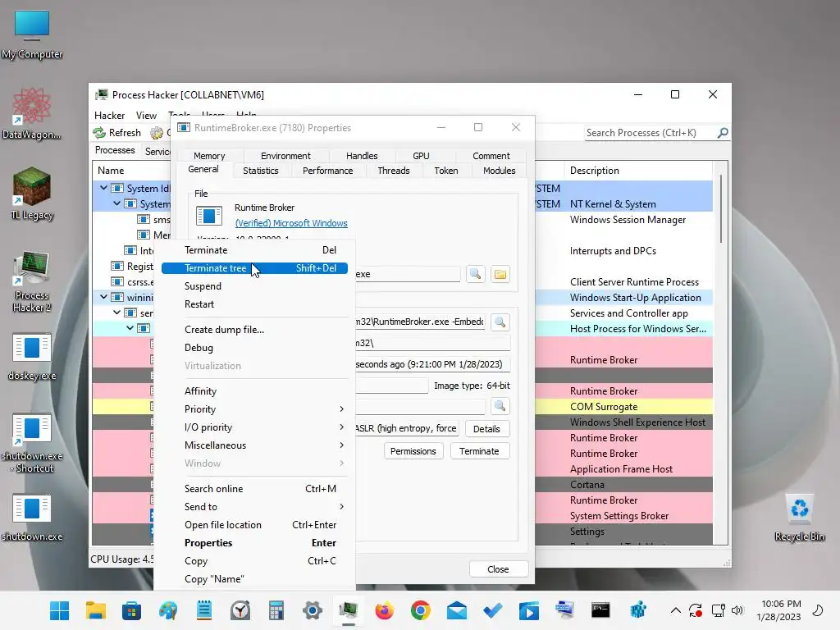Click magnifier icon above the ASLR field
The image size is (840, 630).
pyautogui.click(x=500, y=406)
